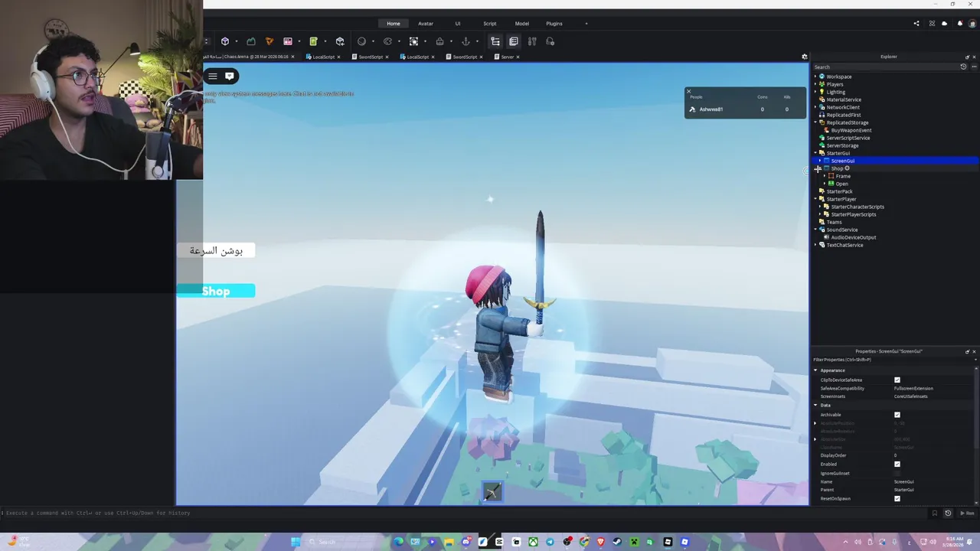980x551 pixels.
Task: Switch to the Model ribbon tab
Action: point(521,24)
